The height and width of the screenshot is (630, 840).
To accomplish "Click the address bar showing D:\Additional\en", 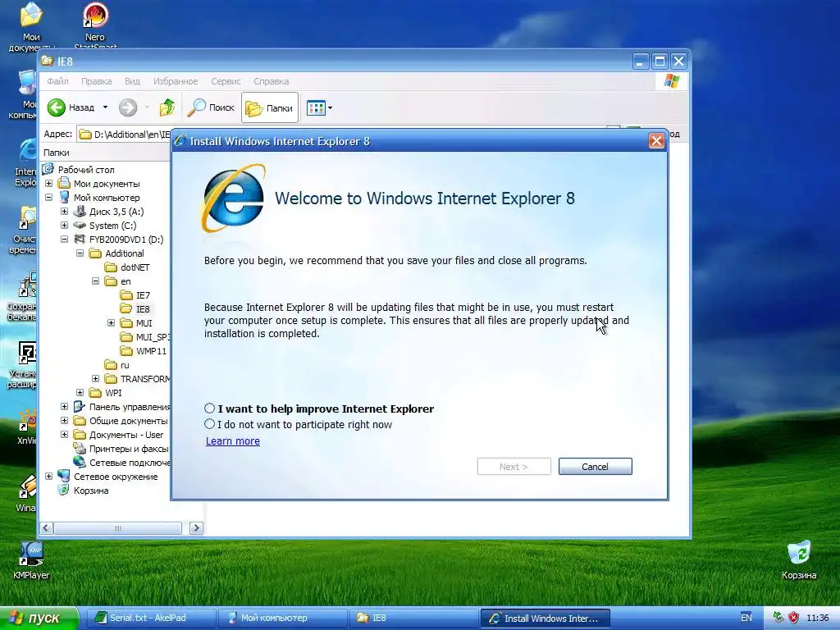I will pyautogui.click(x=125, y=134).
